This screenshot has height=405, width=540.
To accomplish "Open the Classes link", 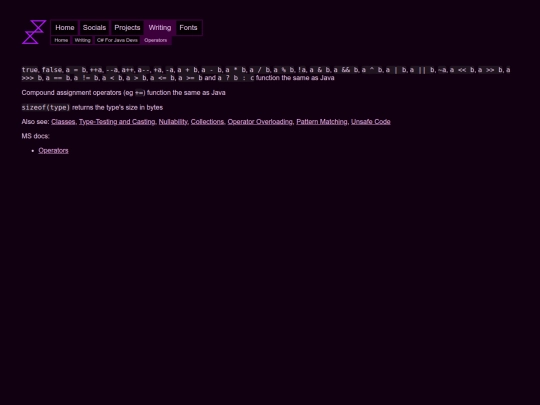I will [x=63, y=122].
